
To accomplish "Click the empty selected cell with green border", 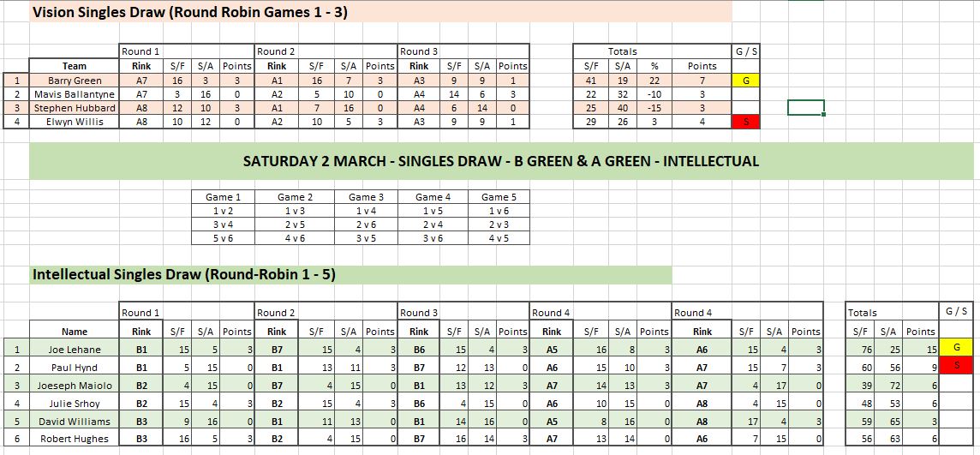I will coord(805,107).
